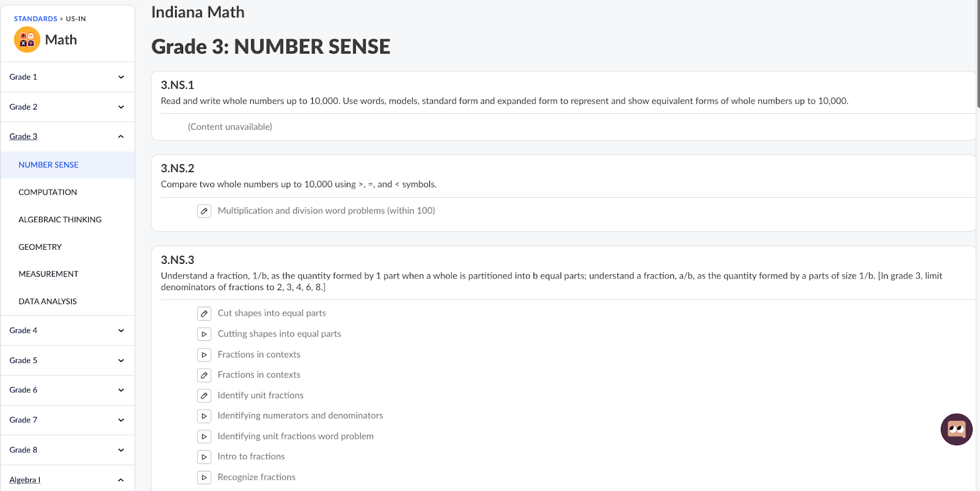Open the chat assistant mascot icon

click(x=956, y=429)
